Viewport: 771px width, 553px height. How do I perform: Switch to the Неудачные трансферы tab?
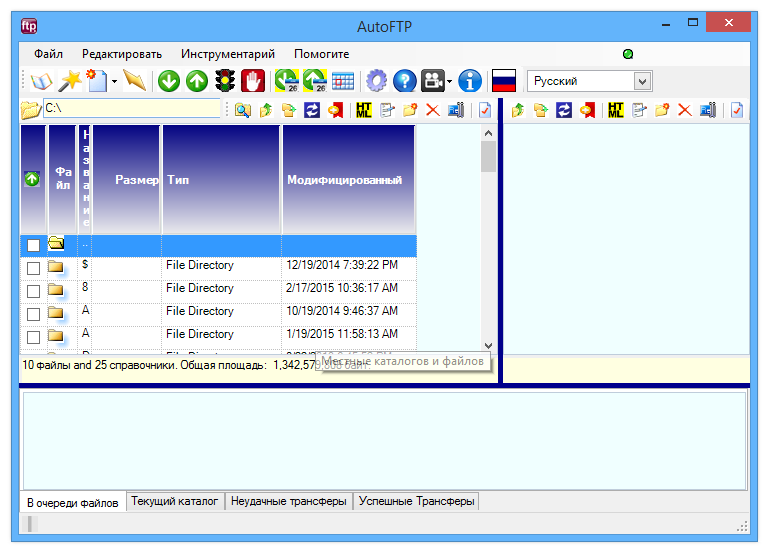(x=289, y=501)
